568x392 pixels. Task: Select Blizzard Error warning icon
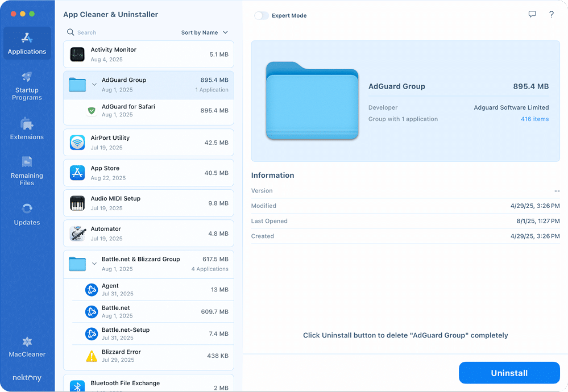[92, 356]
